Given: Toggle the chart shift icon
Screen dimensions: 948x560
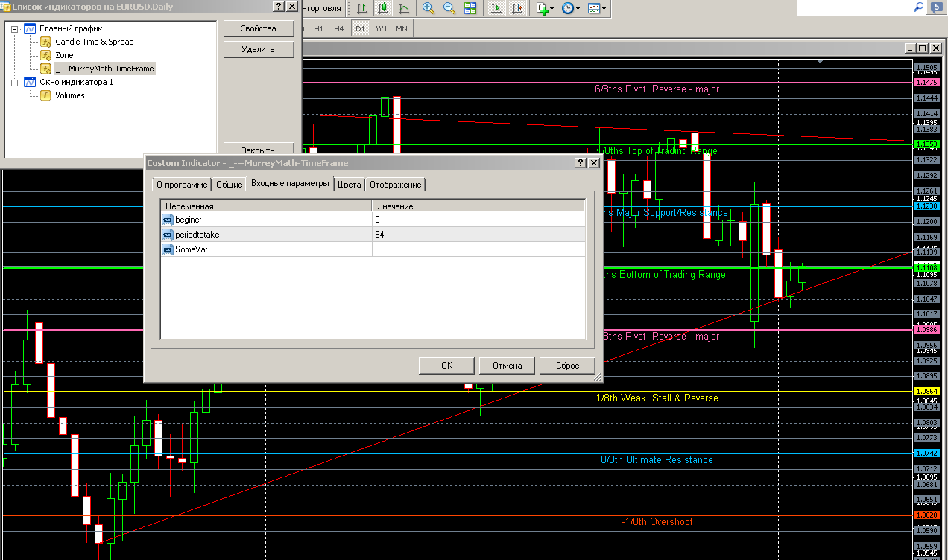Looking at the screenshot, I should 517,9.
